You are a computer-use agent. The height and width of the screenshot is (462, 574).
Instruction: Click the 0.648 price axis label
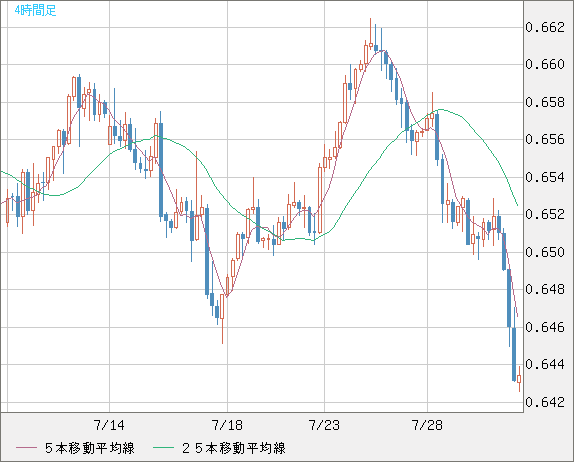pyautogui.click(x=545, y=289)
